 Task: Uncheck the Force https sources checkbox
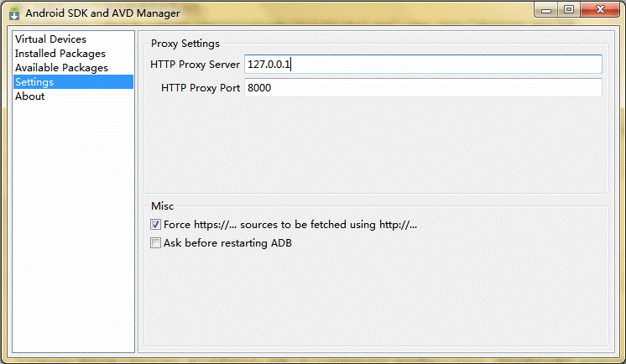pos(156,224)
